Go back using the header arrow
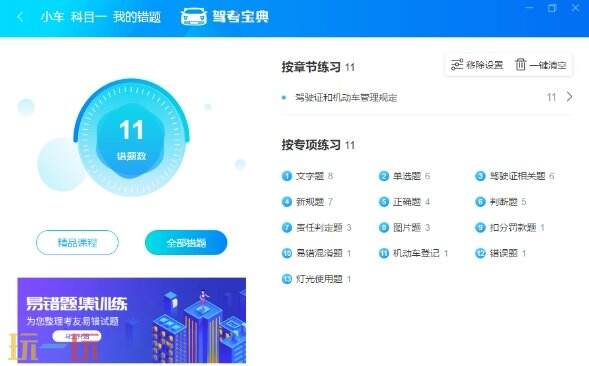This screenshot has width=589, height=366. [x=20, y=17]
